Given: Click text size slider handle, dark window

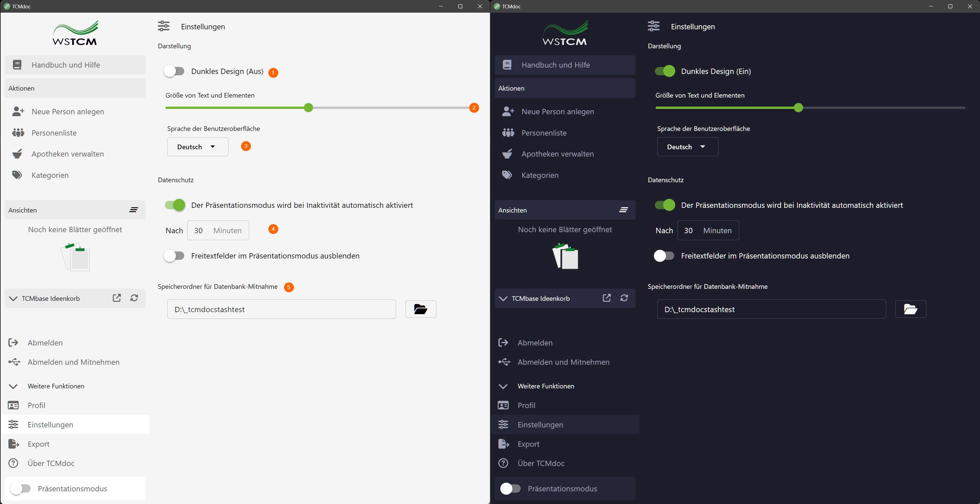Looking at the screenshot, I should (798, 108).
